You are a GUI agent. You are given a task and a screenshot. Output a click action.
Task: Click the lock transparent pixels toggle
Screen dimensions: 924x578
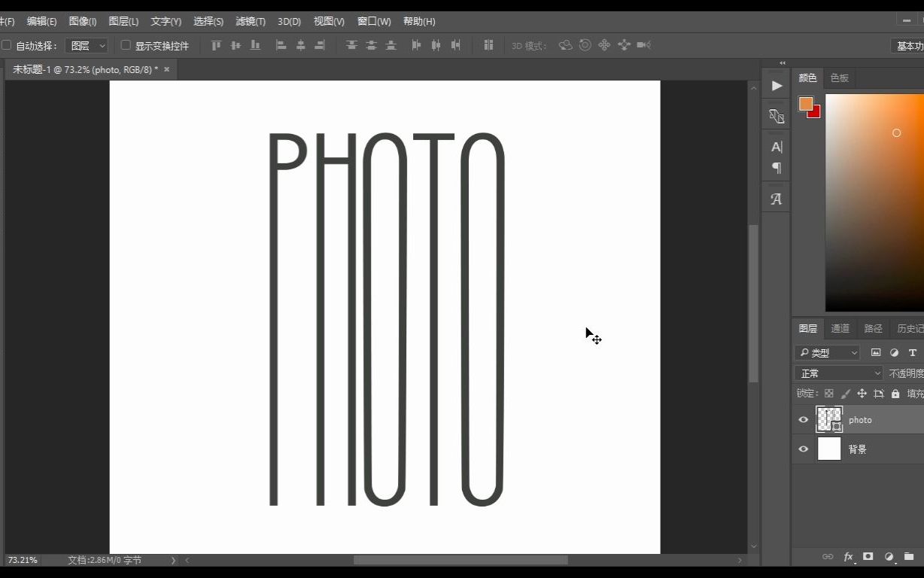coord(828,392)
